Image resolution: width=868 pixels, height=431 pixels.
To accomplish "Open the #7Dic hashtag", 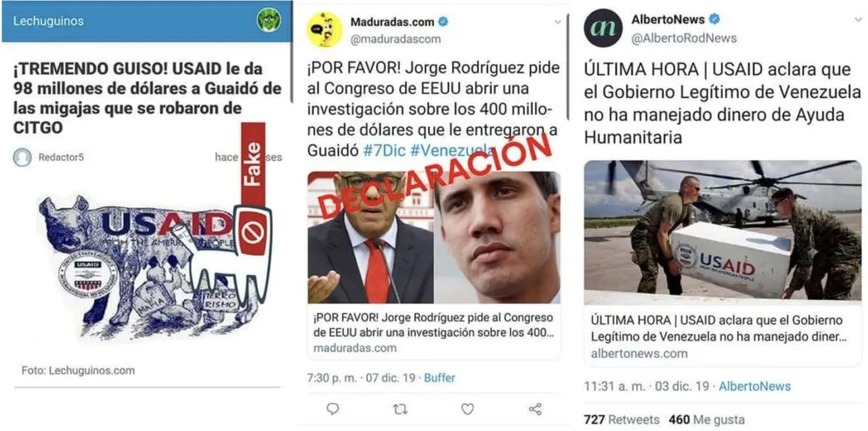I will 385,150.
